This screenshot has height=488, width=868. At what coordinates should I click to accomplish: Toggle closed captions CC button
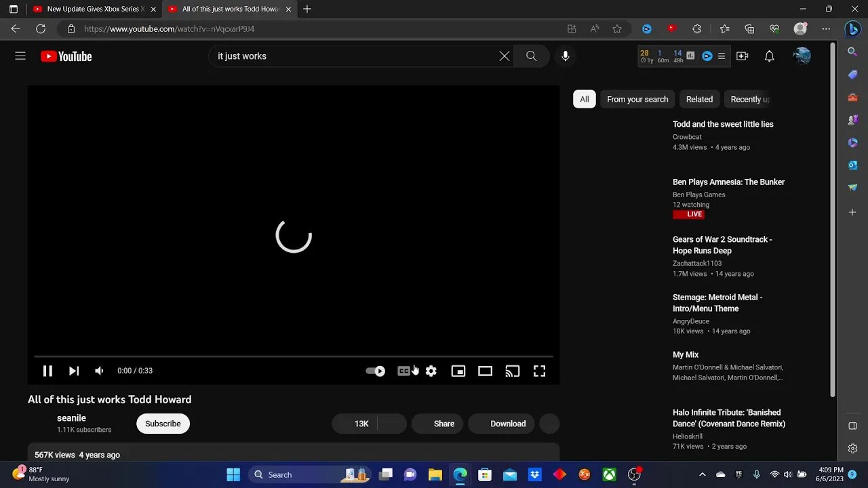404,371
